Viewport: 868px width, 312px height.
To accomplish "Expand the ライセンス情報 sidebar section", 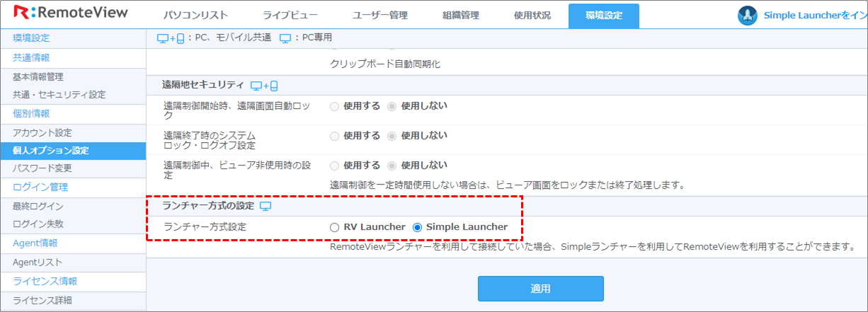I will click(x=45, y=281).
